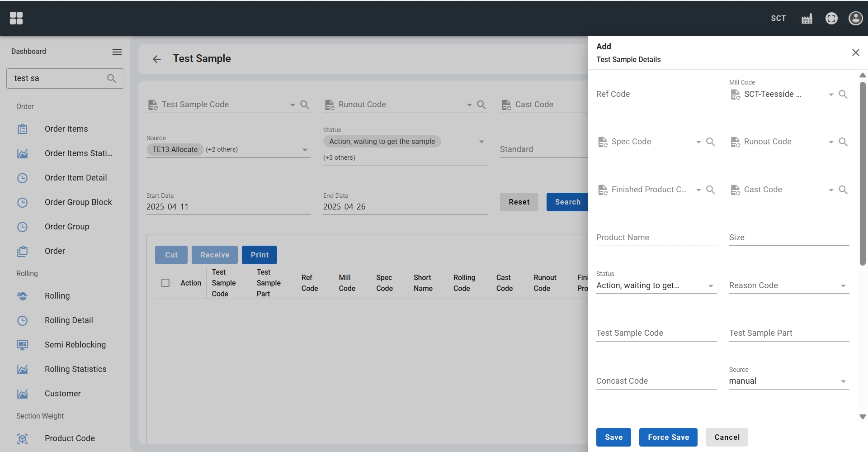Click the Save button

click(x=613, y=437)
